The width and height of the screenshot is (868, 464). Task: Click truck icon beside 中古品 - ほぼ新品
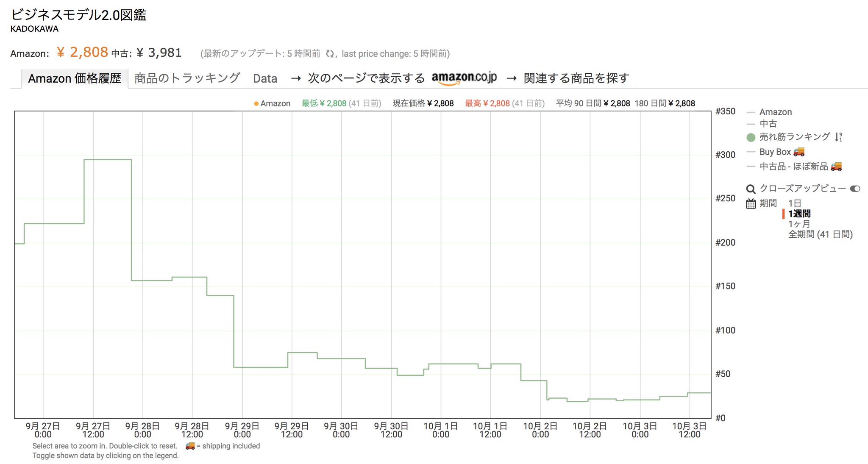pos(836,167)
